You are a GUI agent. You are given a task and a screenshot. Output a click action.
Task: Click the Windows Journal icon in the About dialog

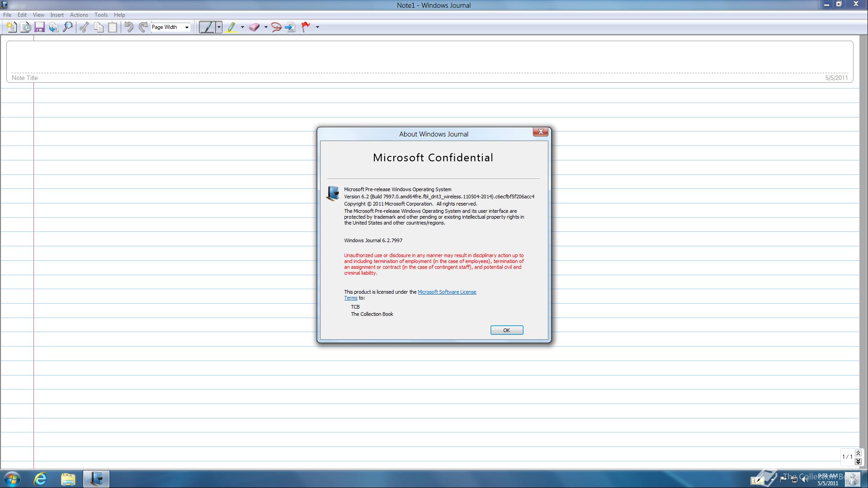(x=333, y=193)
